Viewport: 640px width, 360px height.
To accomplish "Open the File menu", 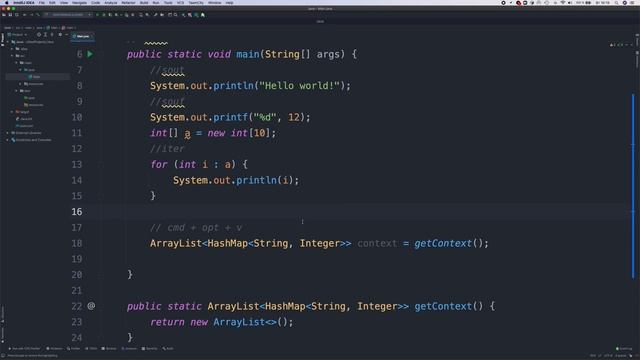I will [42, 2].
